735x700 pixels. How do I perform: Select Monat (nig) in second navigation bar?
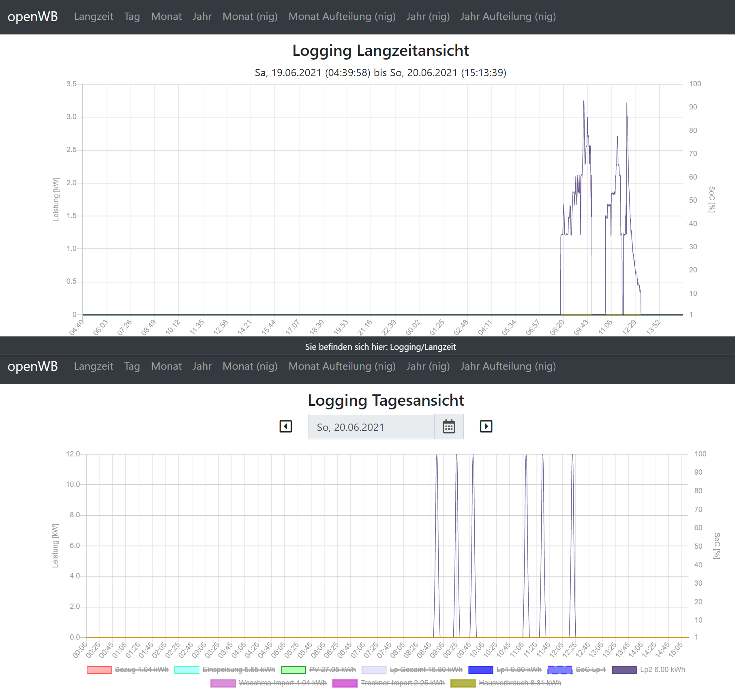pyautogui.click(x=250, y=366)
